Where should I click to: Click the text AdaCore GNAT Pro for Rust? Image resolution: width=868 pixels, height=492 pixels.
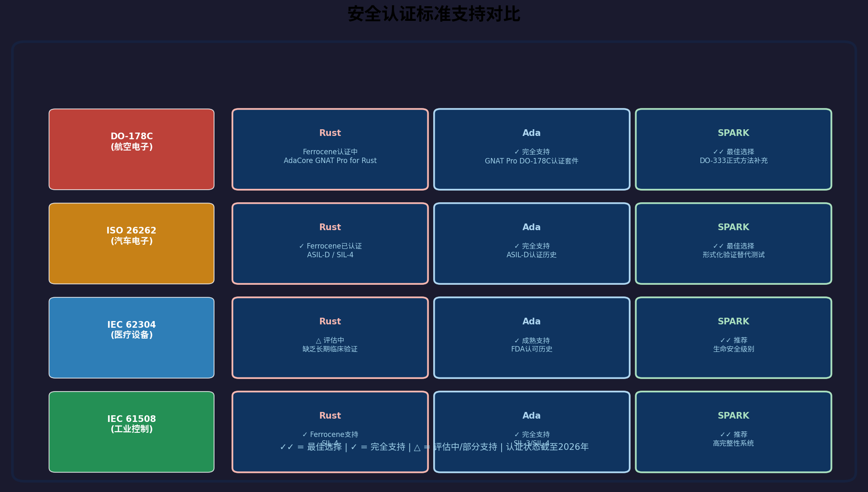[x=330, y=161]
